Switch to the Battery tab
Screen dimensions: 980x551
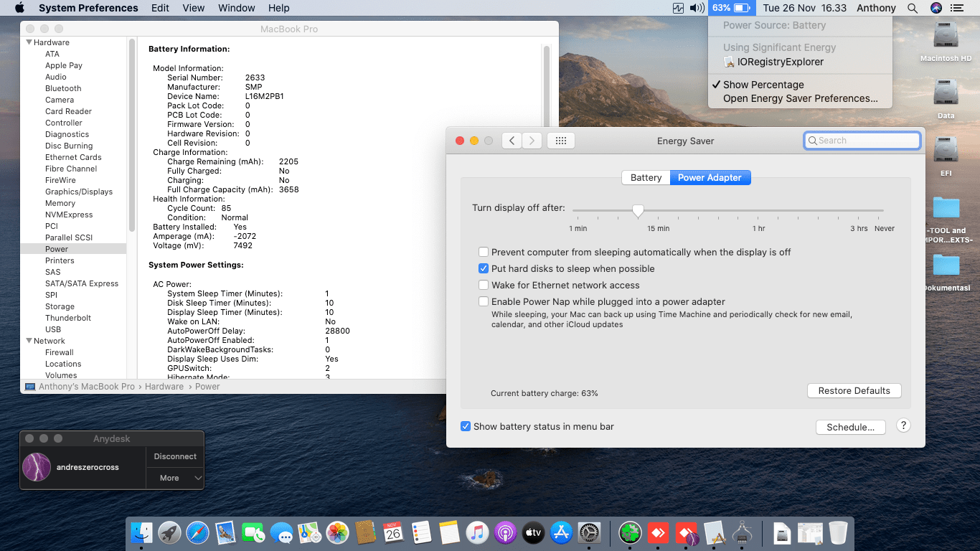coord(646,177)
